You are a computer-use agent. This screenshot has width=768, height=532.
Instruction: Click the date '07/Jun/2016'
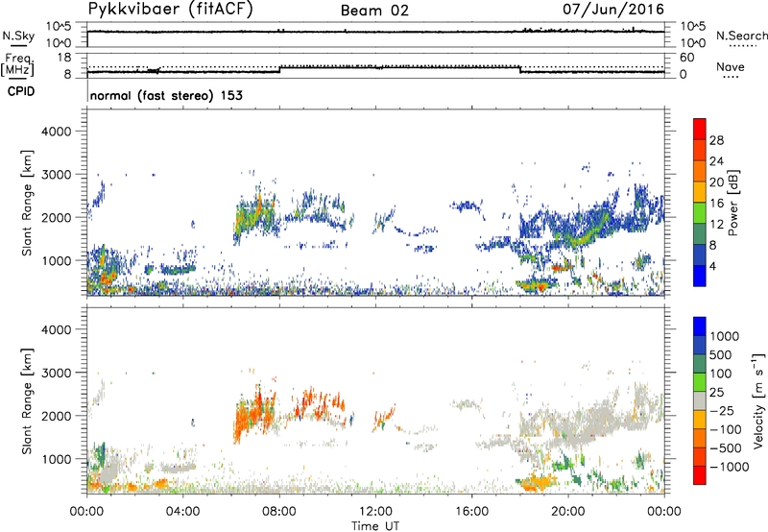[x=613, y=10]
